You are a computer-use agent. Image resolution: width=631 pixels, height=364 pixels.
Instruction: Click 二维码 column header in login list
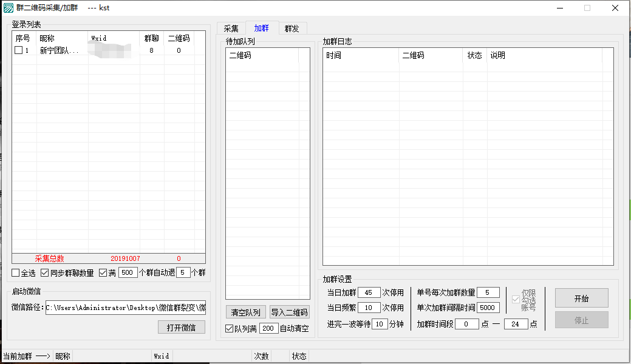(x=179, y=38)
